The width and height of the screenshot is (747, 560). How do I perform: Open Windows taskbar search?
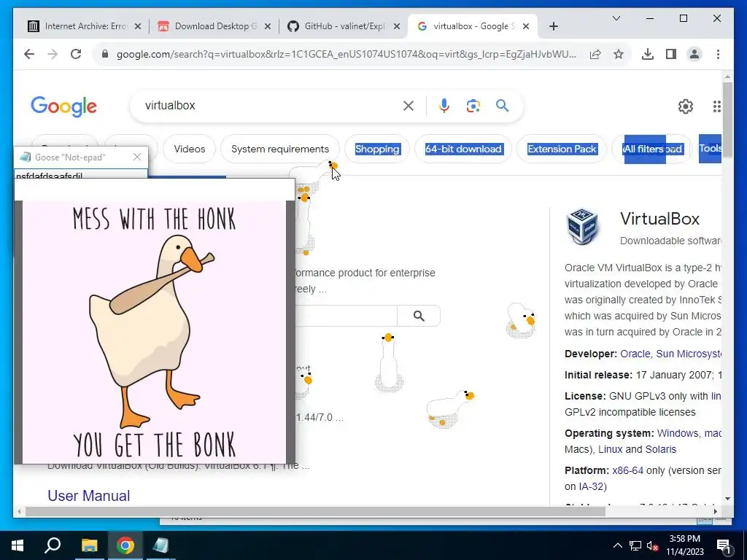[53, 545]
